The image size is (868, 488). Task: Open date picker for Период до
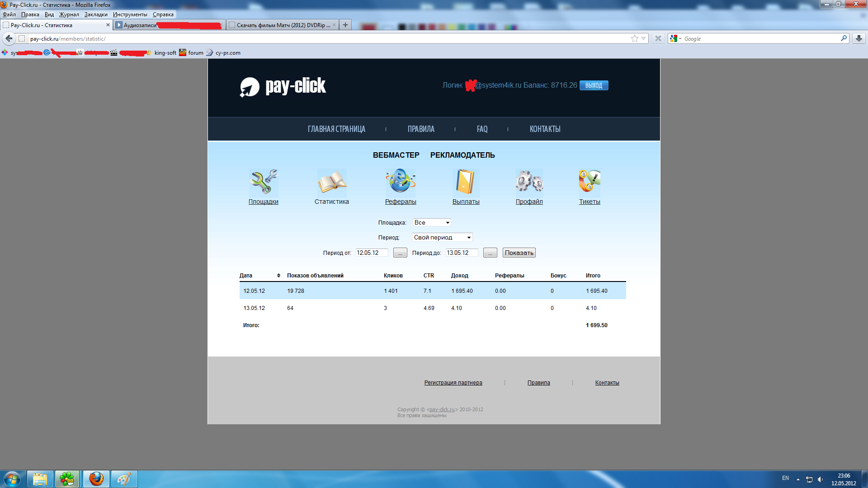pos(490,253)
